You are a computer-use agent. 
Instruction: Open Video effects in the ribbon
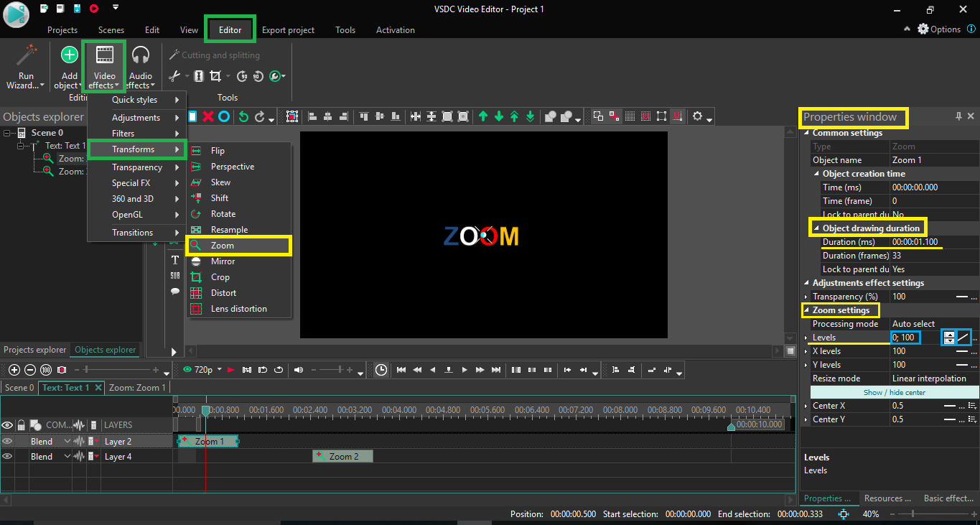(x=104, y=68)
